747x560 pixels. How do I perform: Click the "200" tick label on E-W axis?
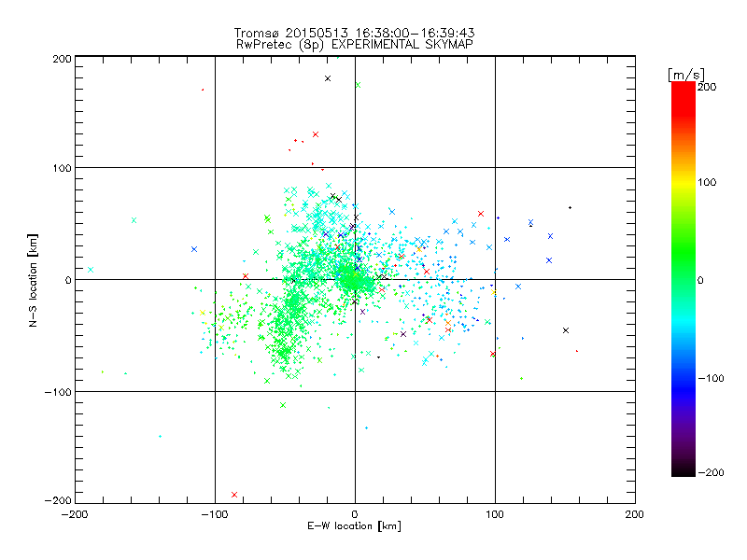635,514
